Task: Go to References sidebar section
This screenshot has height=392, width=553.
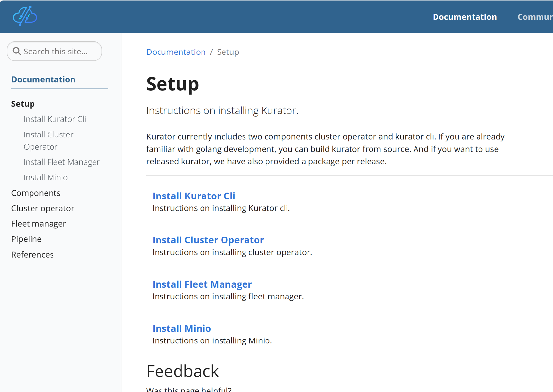Action: click(32, 255)
